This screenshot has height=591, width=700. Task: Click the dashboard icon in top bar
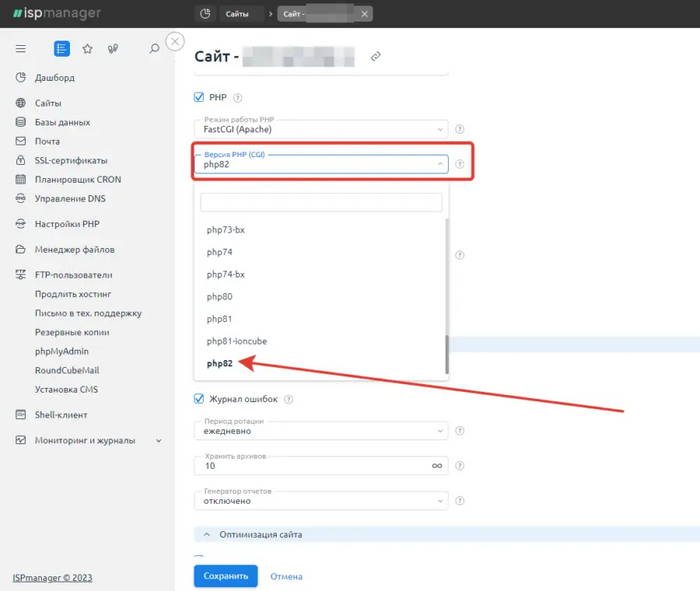click(205, 14)
